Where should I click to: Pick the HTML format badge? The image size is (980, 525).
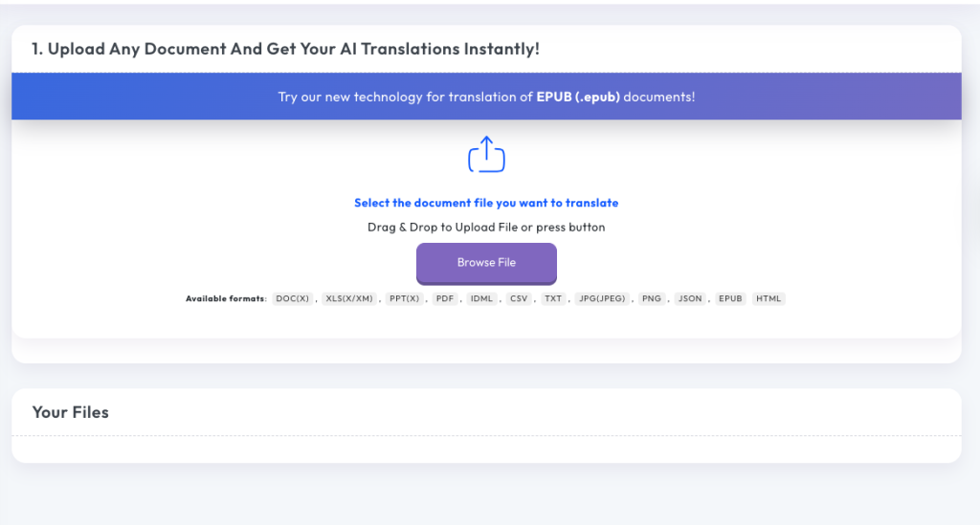(x=768, y=299)
